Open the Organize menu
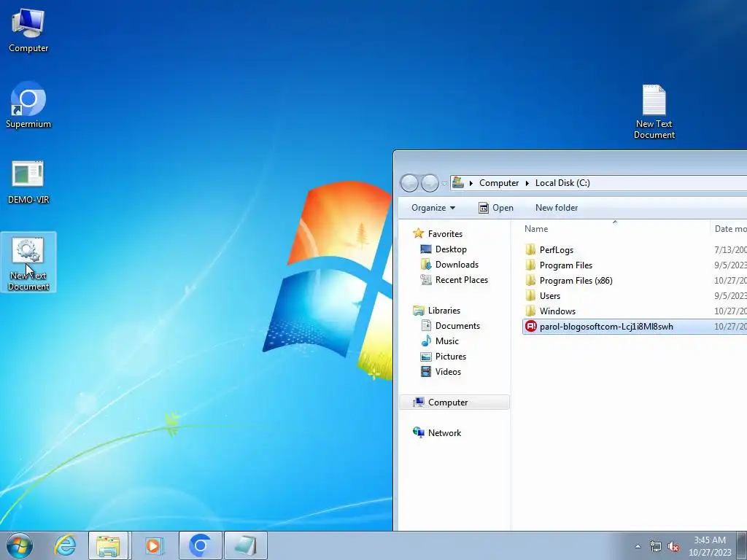 [433, 208]
